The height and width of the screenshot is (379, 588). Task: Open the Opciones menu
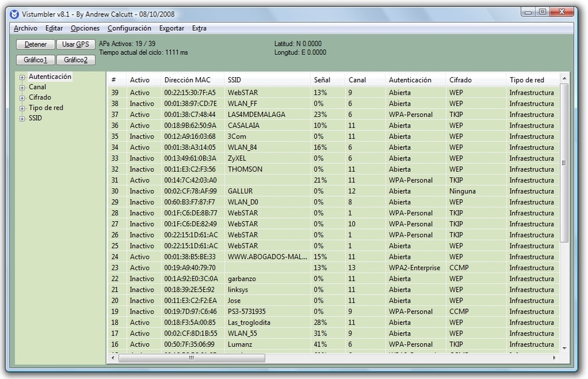85,28
